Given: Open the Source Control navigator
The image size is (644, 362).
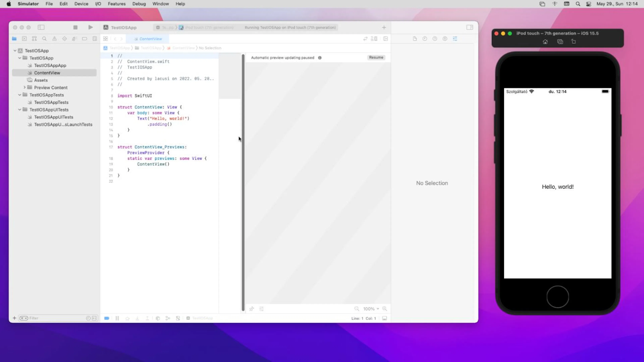Looking at the screenshot, I should [24, 39].
